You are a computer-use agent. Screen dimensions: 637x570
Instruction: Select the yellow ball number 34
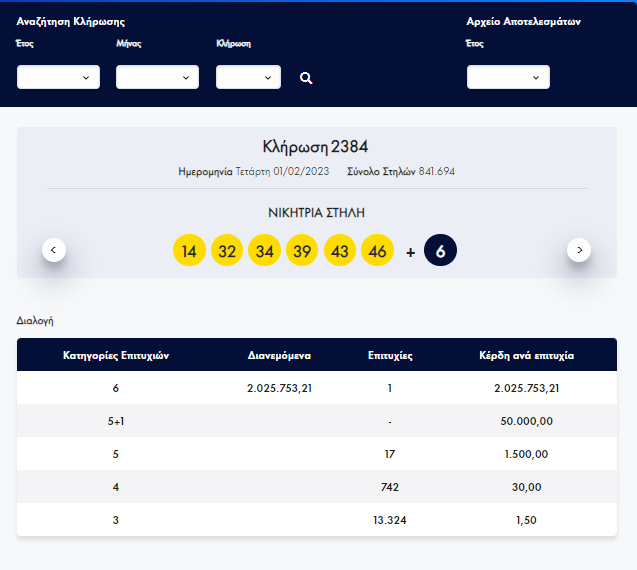[x=264, y=251]
